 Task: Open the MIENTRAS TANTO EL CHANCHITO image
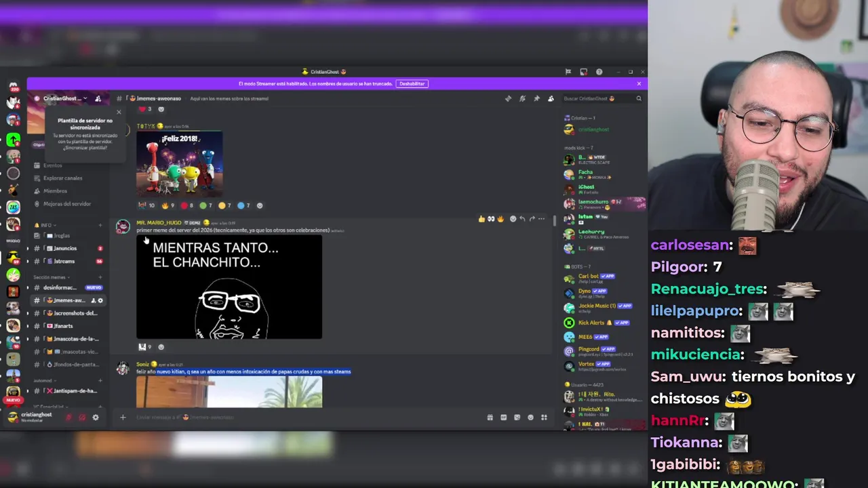[229, 287]
